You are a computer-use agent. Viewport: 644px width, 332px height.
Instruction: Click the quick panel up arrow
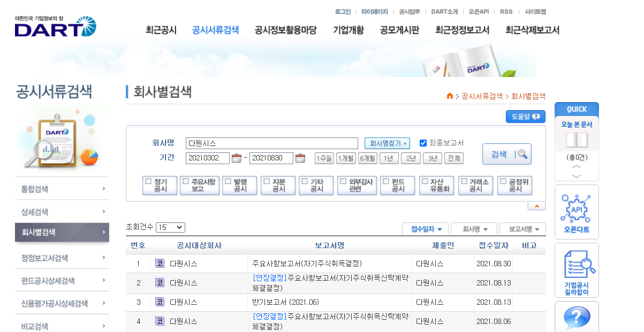[577, 167]
